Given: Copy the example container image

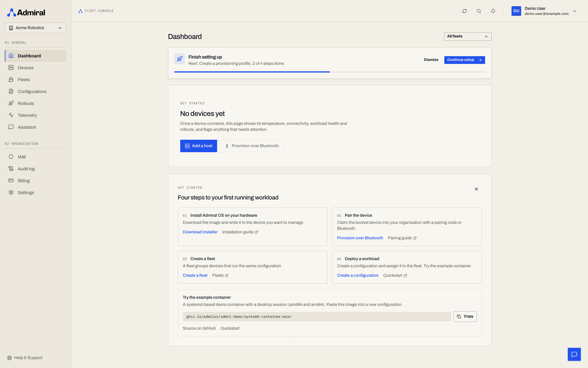Looking at the screenshot, I should pos(465,317).
